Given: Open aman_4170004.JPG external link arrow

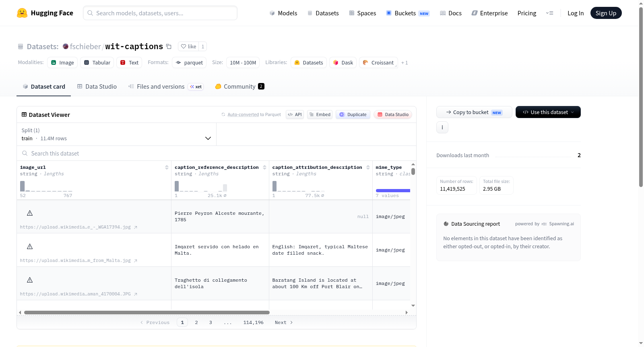Looking at the screenshot, I should (x=136, y=294).
